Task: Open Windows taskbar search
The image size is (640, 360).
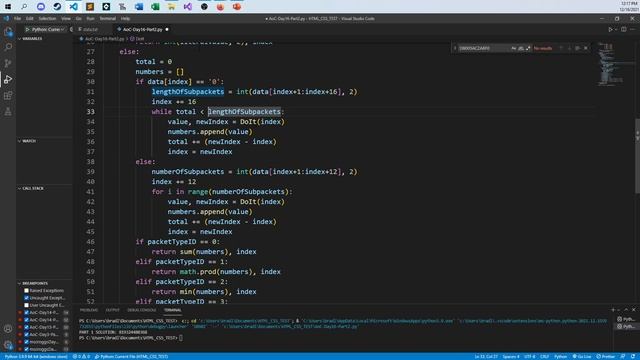Action: 24,7
